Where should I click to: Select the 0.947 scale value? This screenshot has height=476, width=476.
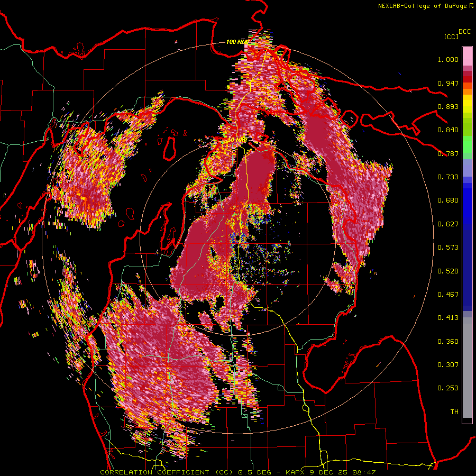coord(448,83)
